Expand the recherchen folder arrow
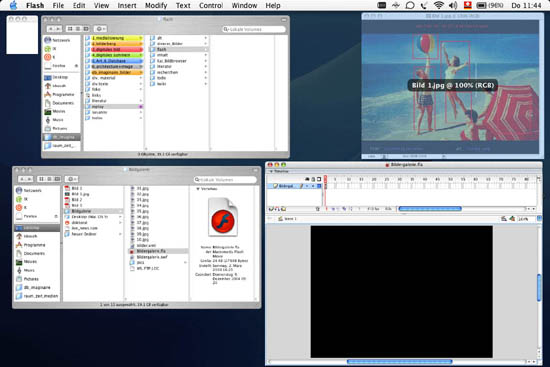The image size is (550, 367). tap(206, 72)
